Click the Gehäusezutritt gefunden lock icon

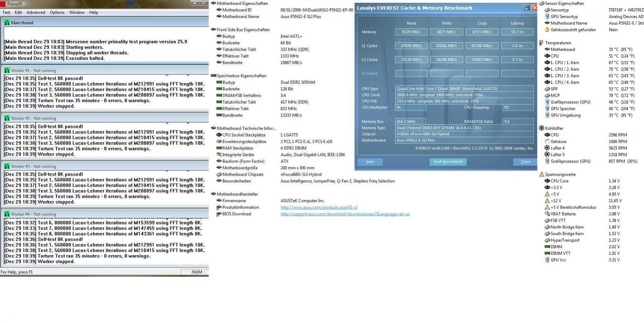pos(547,29)
